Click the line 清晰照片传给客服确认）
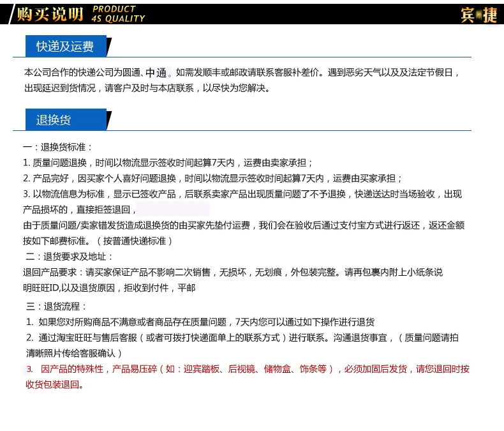Image resolution: width=504 pixels, height=431 pixels. coord(74,353)
